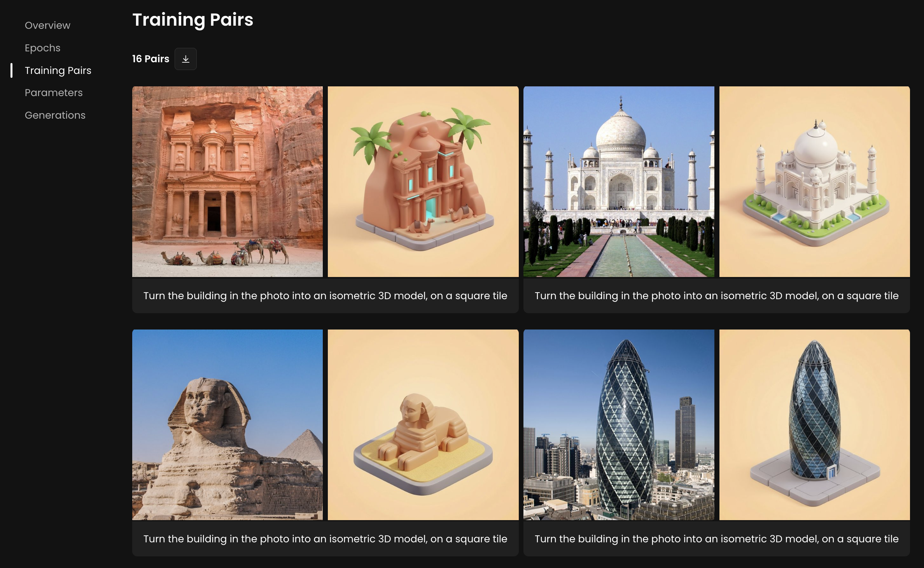Select the prompt text below Sphinx pair
Screen dimensions: 924x568
325,539
